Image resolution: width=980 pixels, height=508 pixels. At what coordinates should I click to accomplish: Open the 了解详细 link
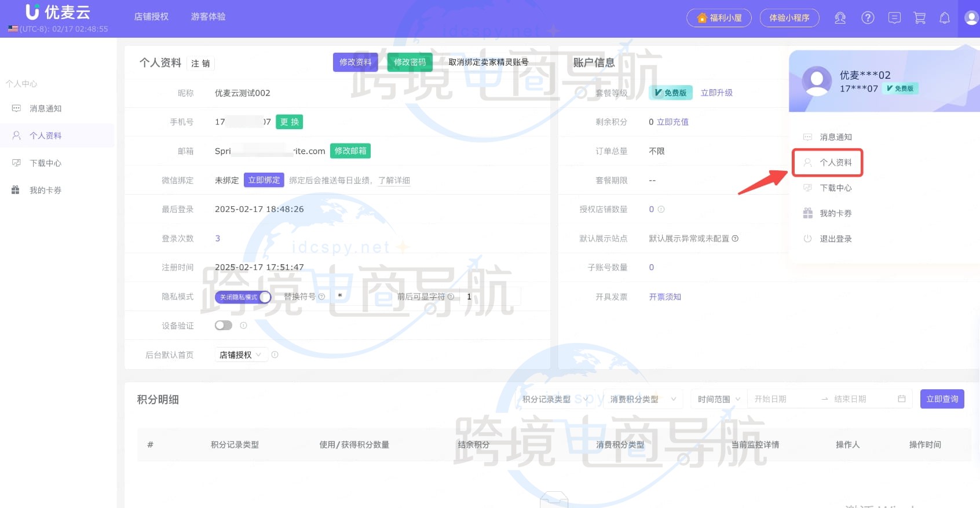394,180
